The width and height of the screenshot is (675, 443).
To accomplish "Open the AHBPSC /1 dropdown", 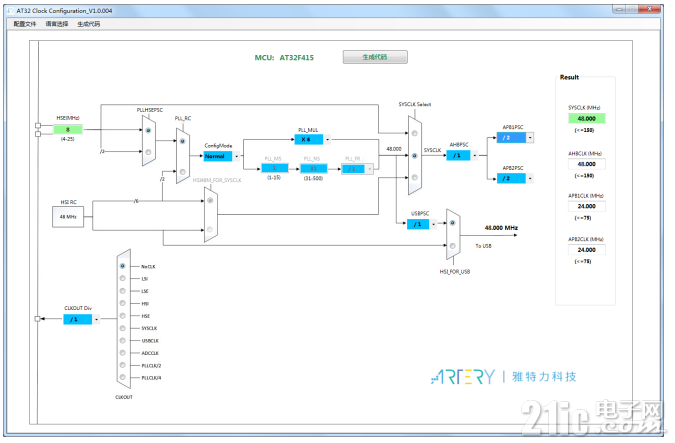I will click(x=474, y=155).
